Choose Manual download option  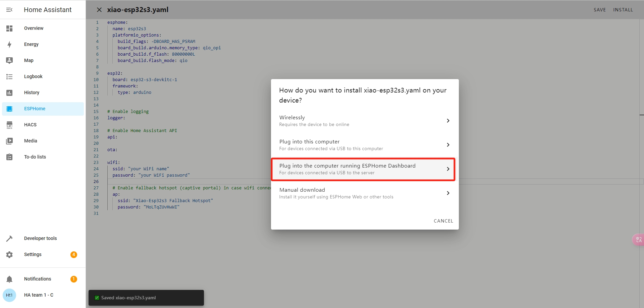click(x=365, y=193)
